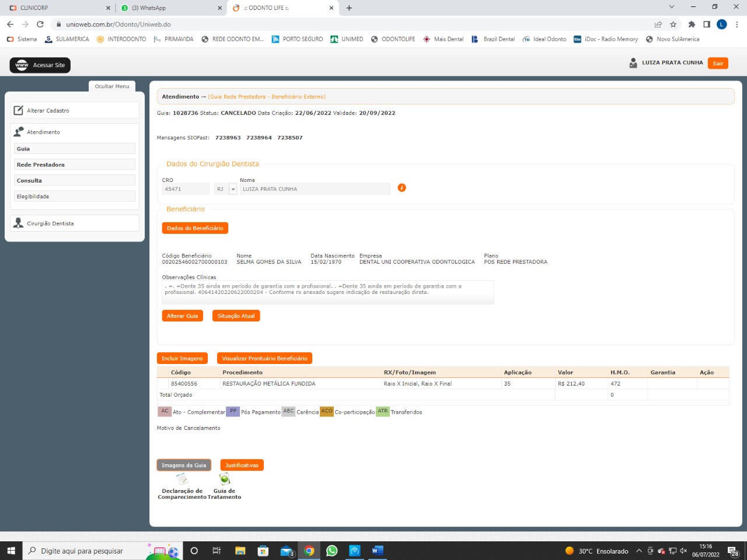The width and height of the screenshot is (747, 560).
Task: Select Consulta in the side menu
Action: (x=75, y=180)
